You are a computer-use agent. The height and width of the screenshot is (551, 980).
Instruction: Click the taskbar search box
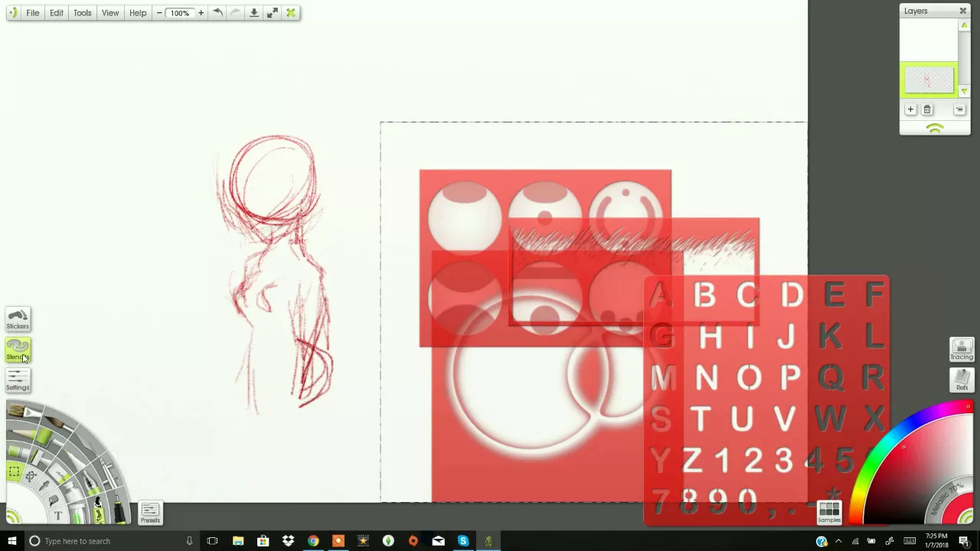pyautogui.click(x=111, y=541)
